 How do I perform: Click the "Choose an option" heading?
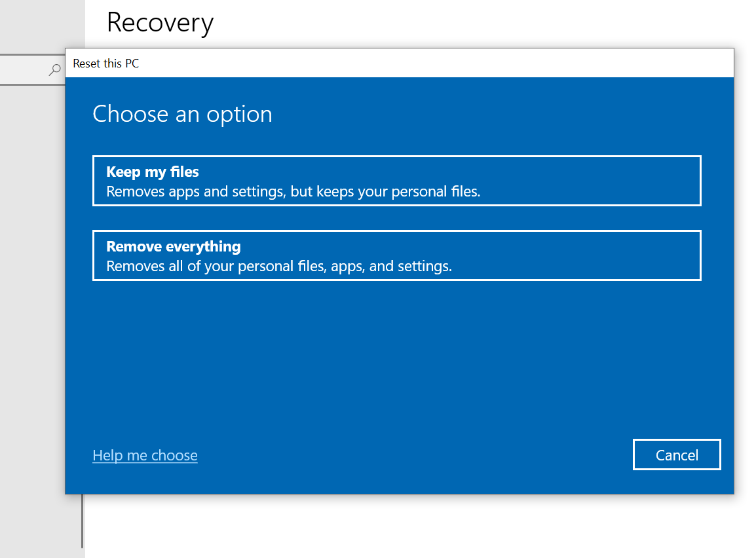[182, 114]
